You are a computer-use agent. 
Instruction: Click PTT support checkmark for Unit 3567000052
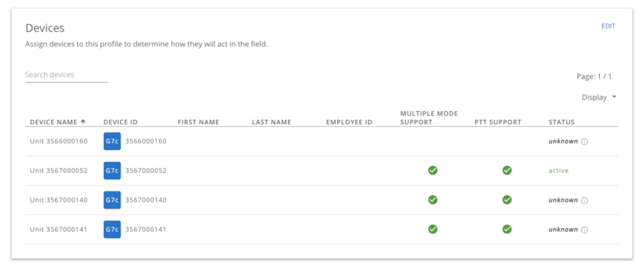point(506,170)
